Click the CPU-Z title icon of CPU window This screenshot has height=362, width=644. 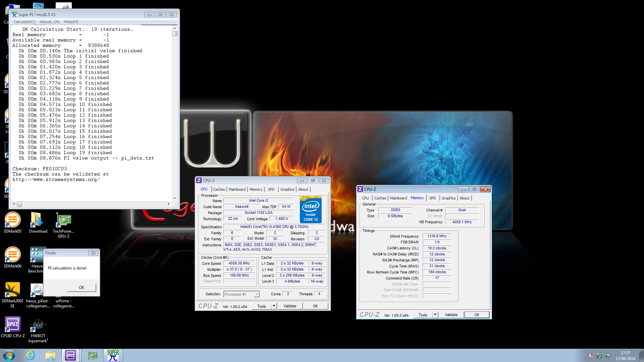(199, 180)
